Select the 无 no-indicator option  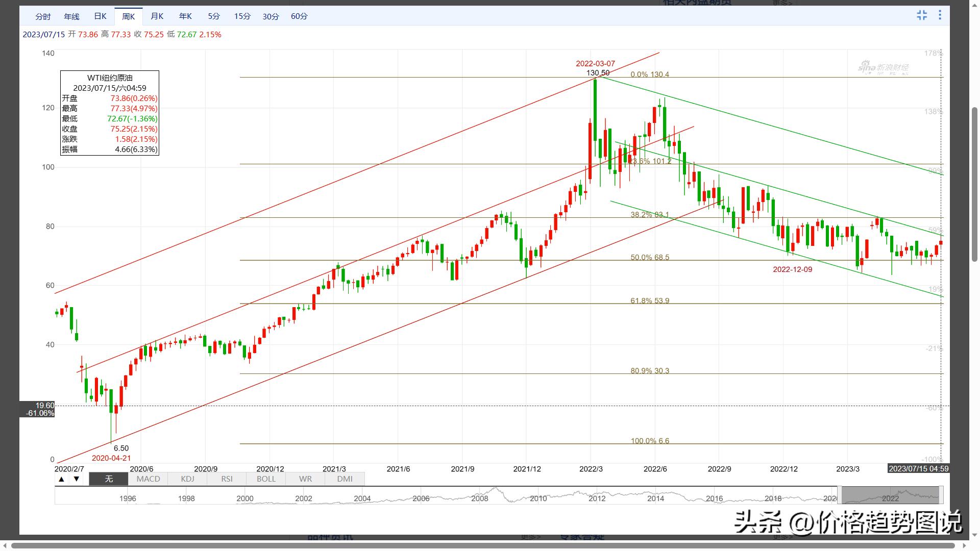(109, 479)
